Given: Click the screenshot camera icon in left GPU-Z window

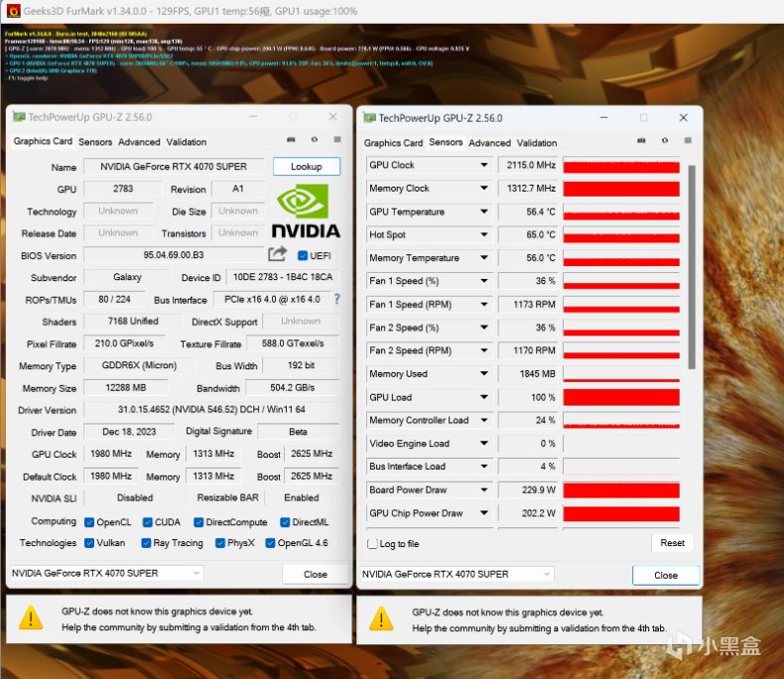Looking at the screenshot, I should [291, 140].
